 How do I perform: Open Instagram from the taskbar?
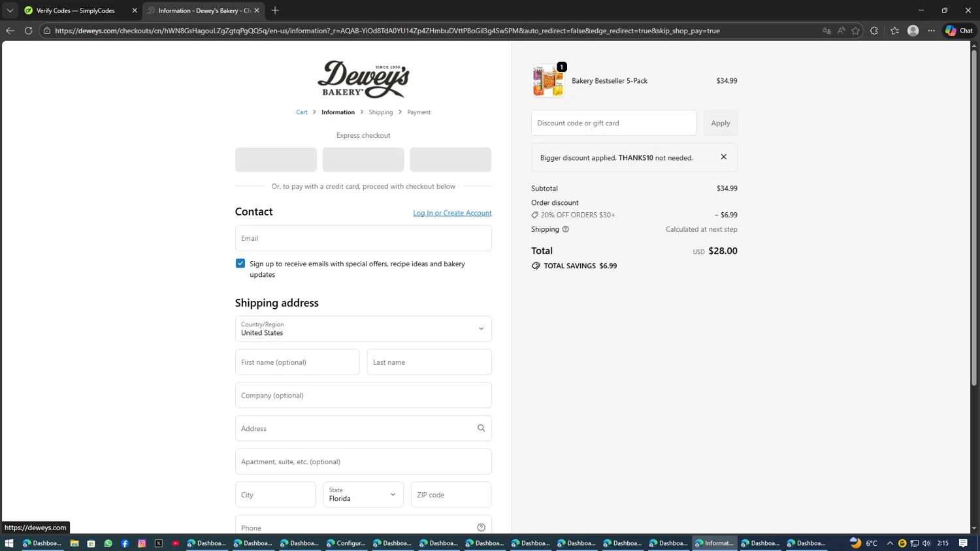click(142, 543)
